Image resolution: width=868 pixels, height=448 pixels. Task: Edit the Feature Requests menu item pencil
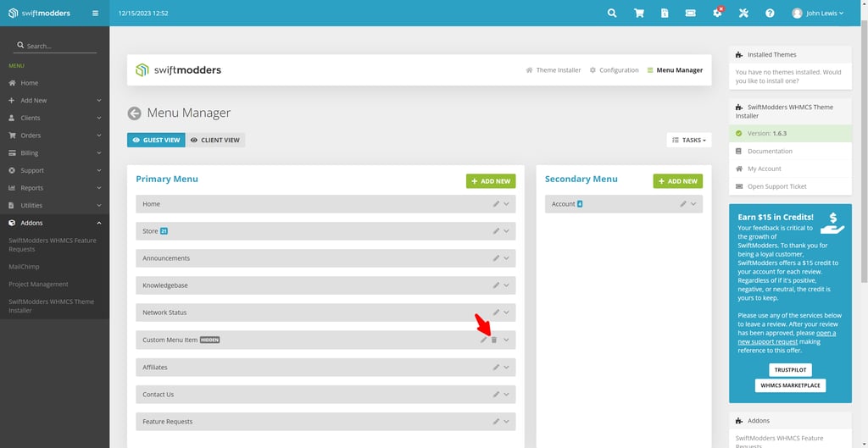point(496,422)
